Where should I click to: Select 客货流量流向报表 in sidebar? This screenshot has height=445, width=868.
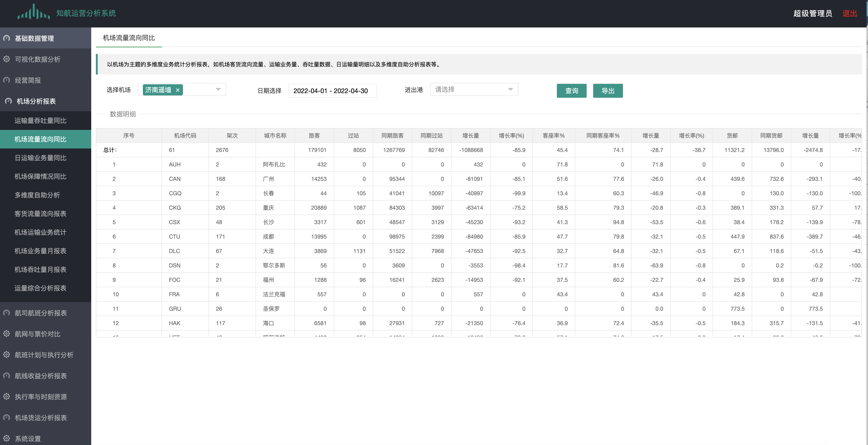click(x=40, y=214)
